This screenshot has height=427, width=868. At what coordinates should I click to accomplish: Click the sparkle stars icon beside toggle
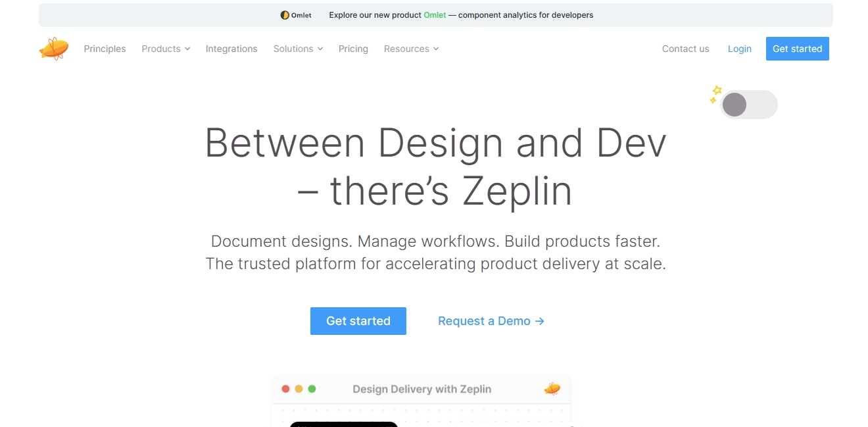pyautogui.click(x=715, y=94)
